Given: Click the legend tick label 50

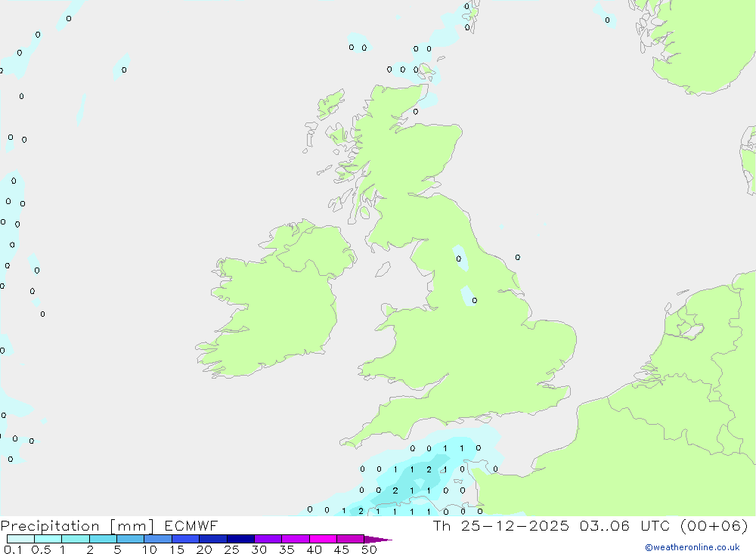Looking at the screenshot, I should (x=368, y=550).
